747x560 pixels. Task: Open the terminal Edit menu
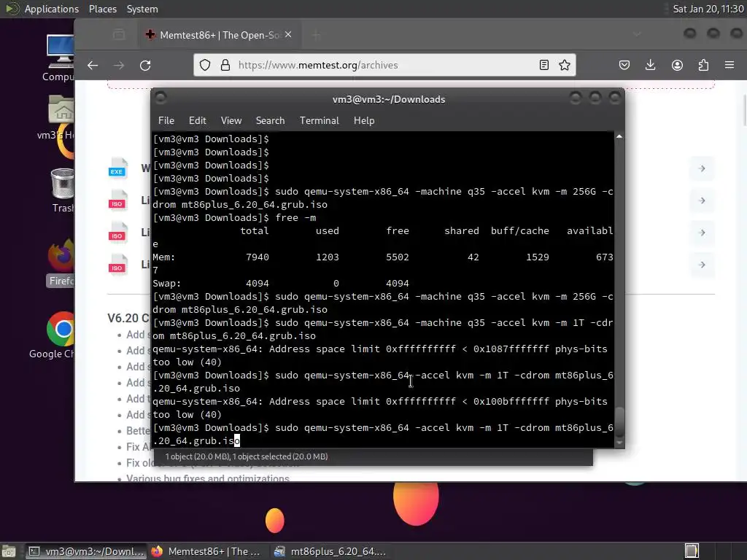[x=197, y=120]
